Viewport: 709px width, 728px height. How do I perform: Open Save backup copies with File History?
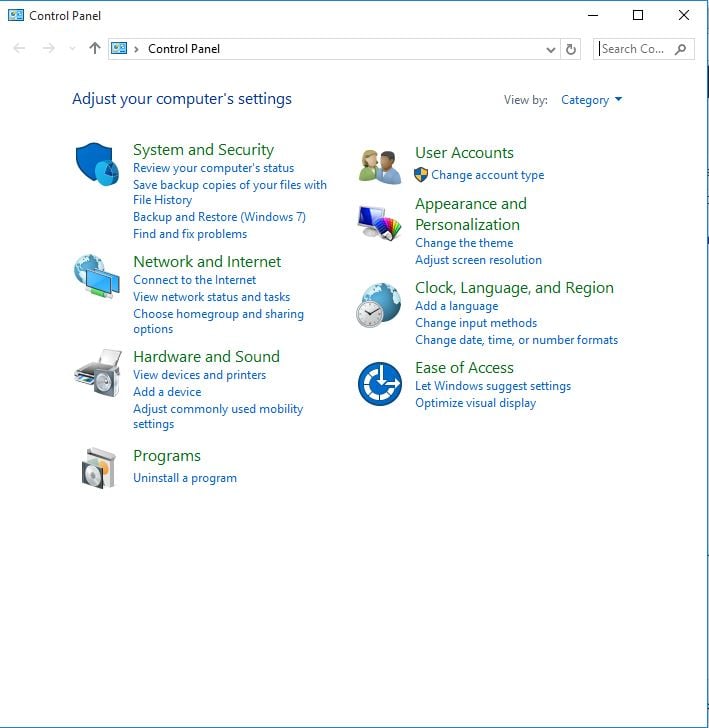pyautogui.click(x=230, y=192)
